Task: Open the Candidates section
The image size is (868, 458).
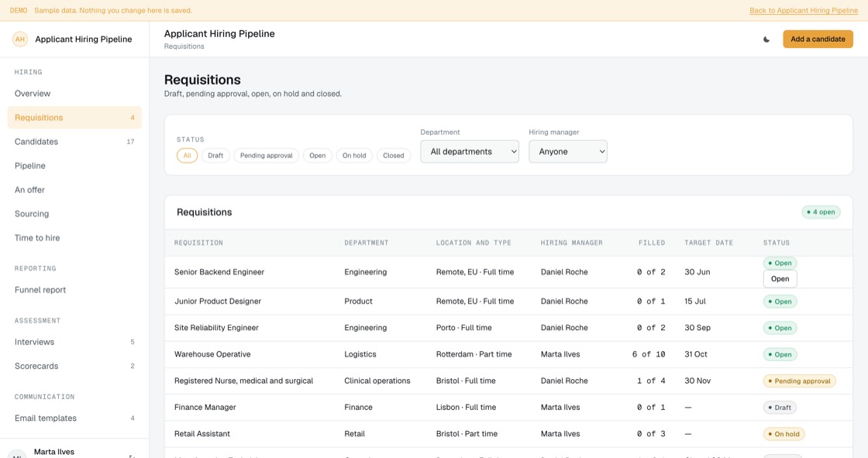Action: pos(74,142)
